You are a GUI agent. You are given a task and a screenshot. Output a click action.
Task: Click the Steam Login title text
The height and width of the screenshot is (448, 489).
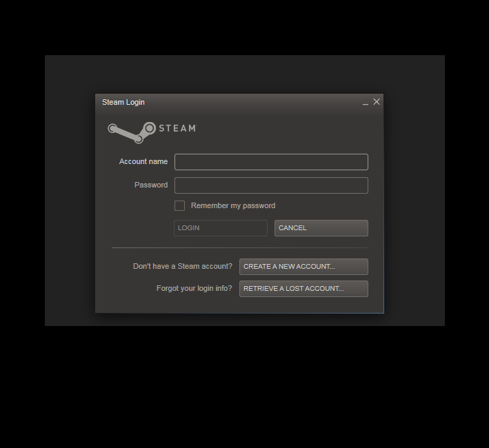click(x=123, y=102)
